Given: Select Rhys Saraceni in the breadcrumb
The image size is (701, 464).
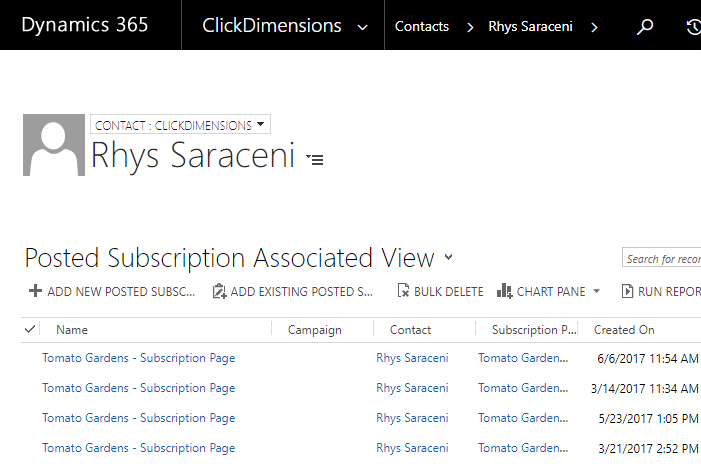Looking at the screenshot, I should tap(530, 26).
